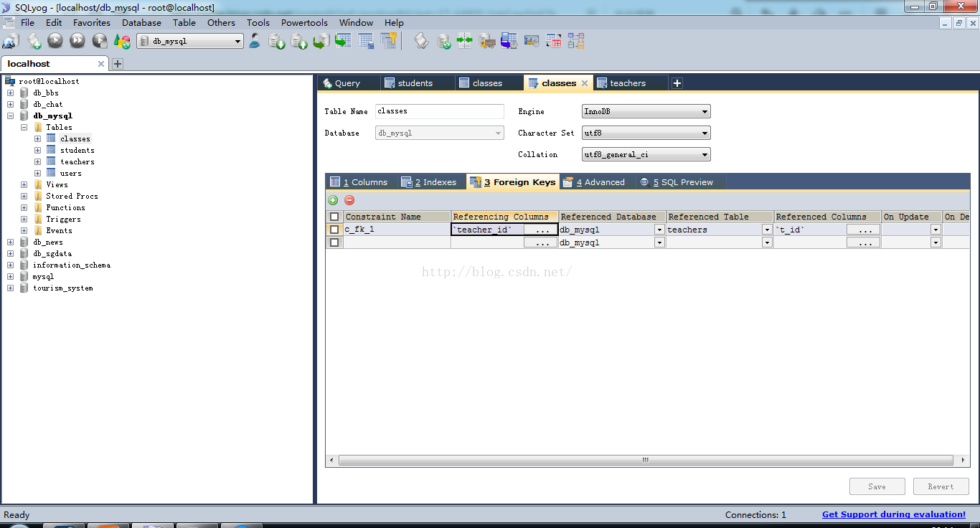
Task: Click the foreign keys horizontal scrollbar
Action: [x=647, y=460]
